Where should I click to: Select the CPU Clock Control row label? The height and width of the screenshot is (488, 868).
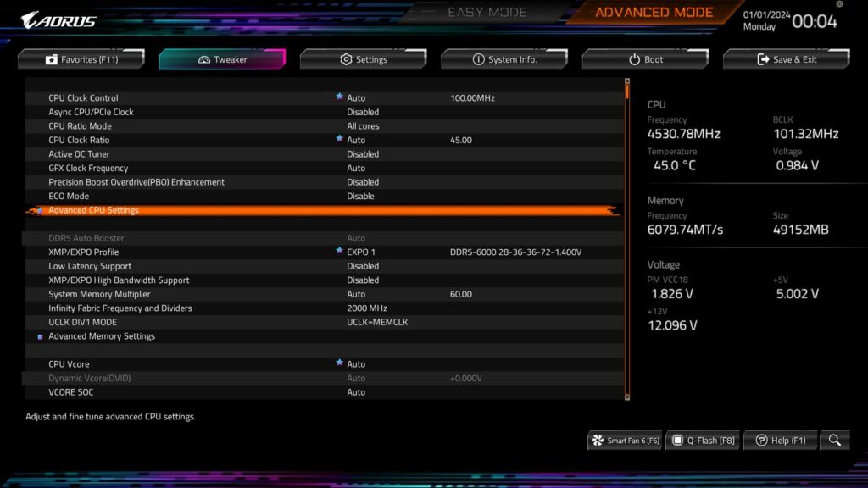pos(83,98)
